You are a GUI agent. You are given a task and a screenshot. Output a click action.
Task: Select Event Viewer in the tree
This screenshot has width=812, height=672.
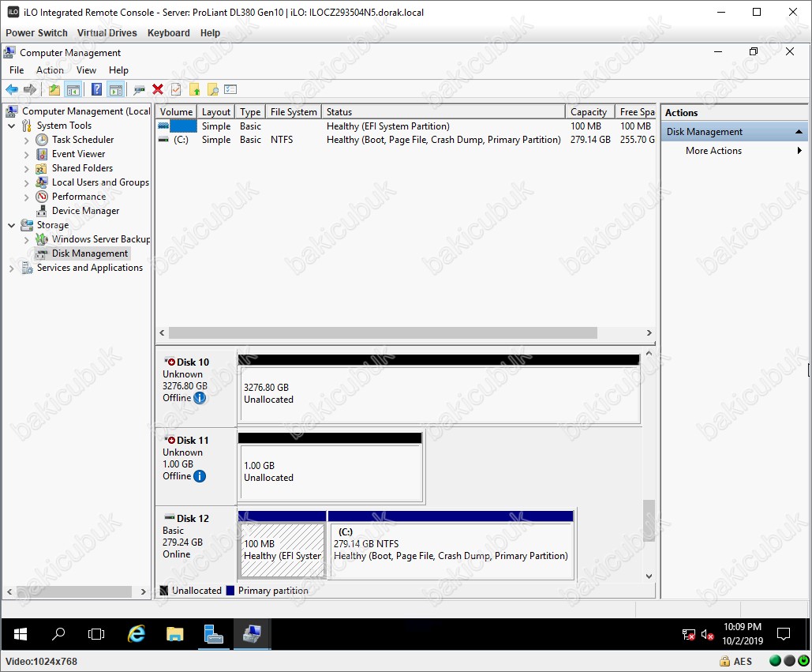tap(78, 154)
